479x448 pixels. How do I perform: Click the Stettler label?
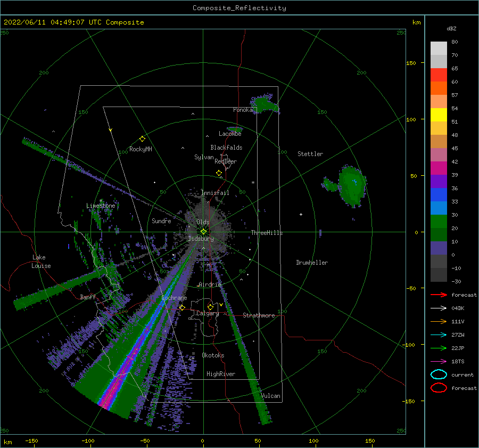(x=310, y=154)
